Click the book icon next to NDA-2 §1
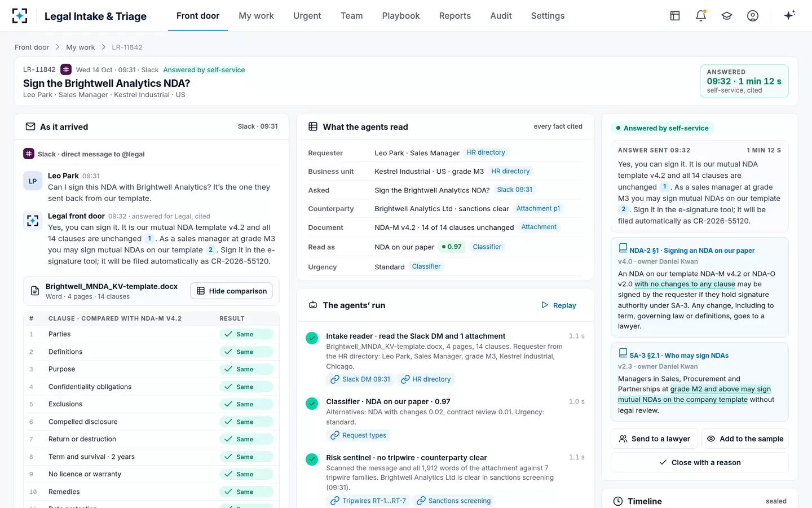 tap(623, 248)
